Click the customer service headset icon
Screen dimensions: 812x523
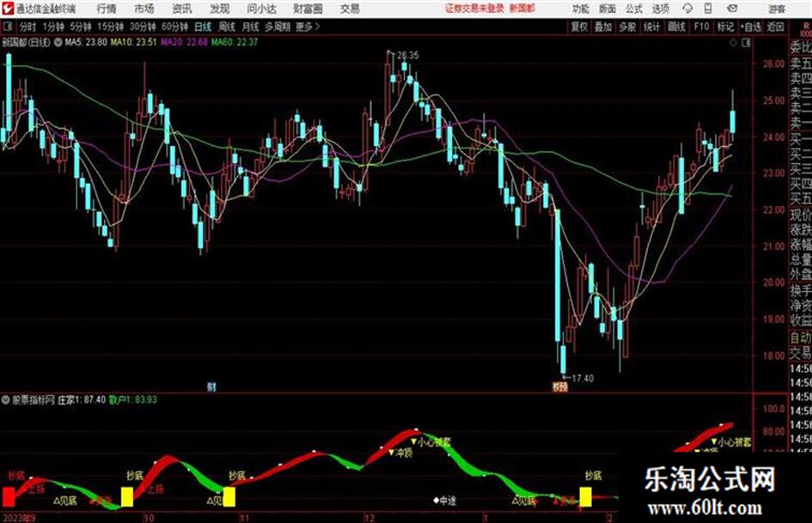pos(687,9)
